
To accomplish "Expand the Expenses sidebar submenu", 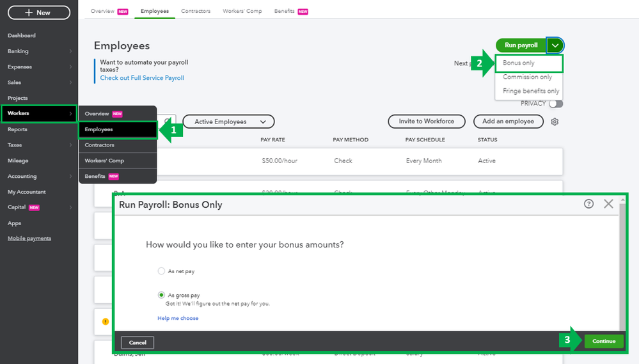I will (x=70, y=67).
